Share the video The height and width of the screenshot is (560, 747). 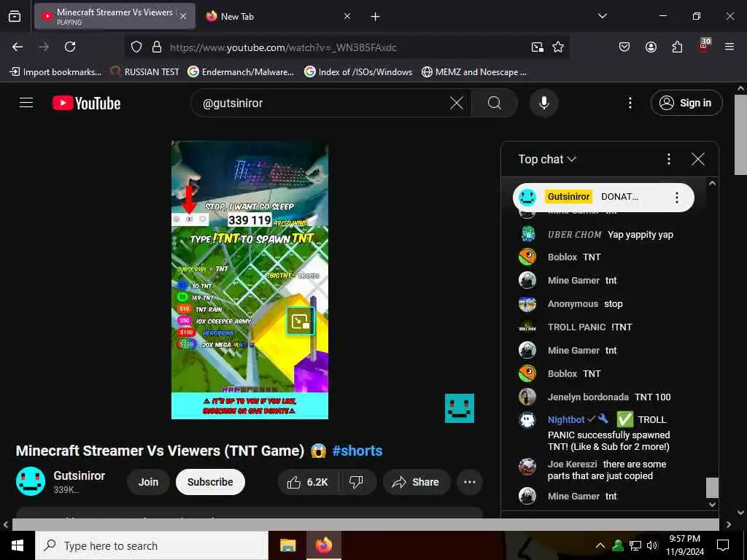415,482
